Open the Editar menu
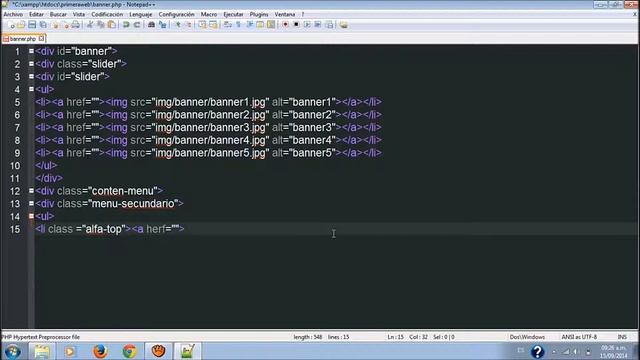The height and width of the screenshot is (360, 640). [x=36, y=14]
